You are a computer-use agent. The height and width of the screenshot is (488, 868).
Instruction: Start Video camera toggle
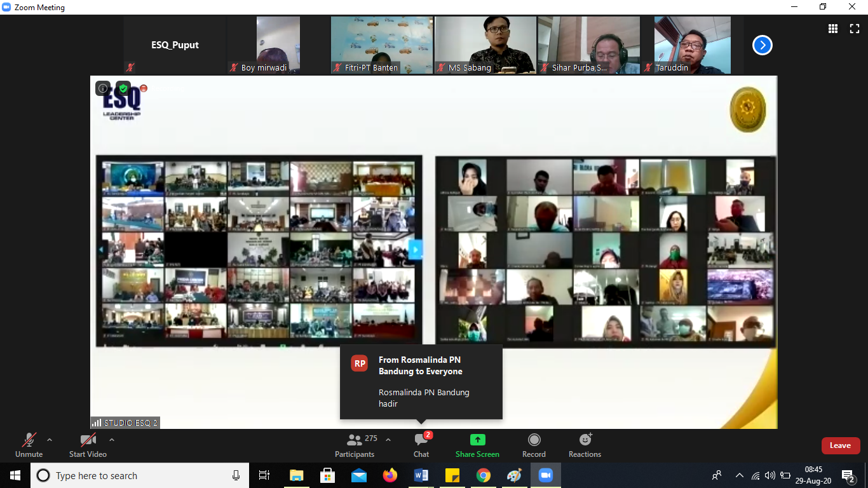pos(88,445)
